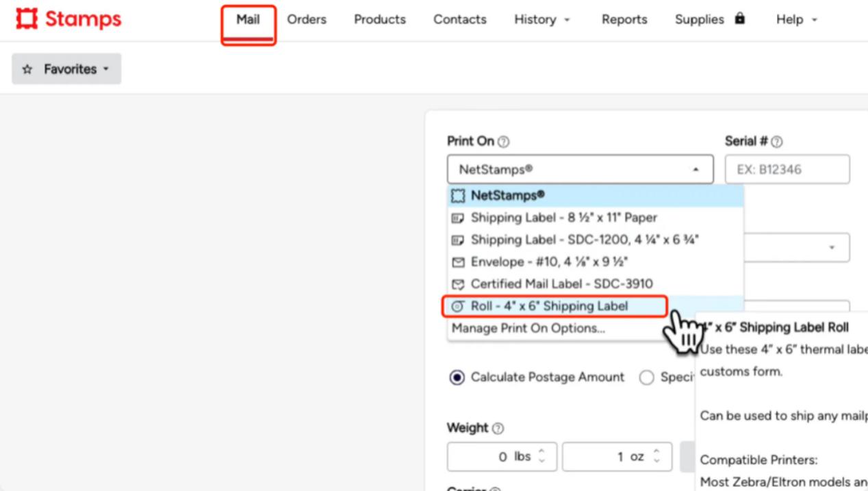Click the Supplies lock icon
The image size is (868, 491).
point(739,18)
